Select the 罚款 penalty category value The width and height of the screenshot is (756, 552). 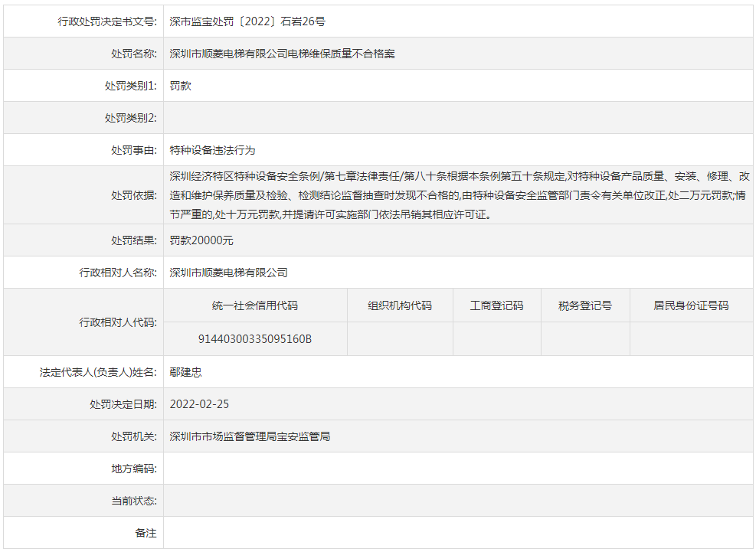[180, 86]
